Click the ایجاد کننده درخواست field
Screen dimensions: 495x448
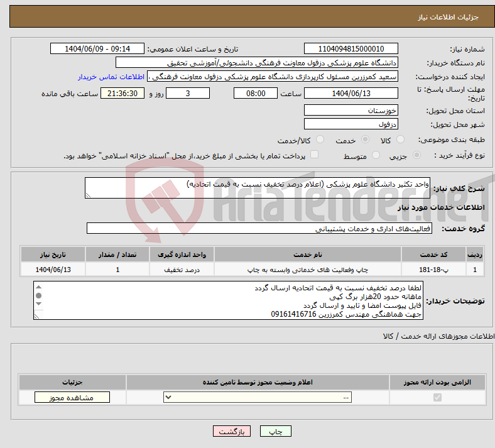coord(273,77)
